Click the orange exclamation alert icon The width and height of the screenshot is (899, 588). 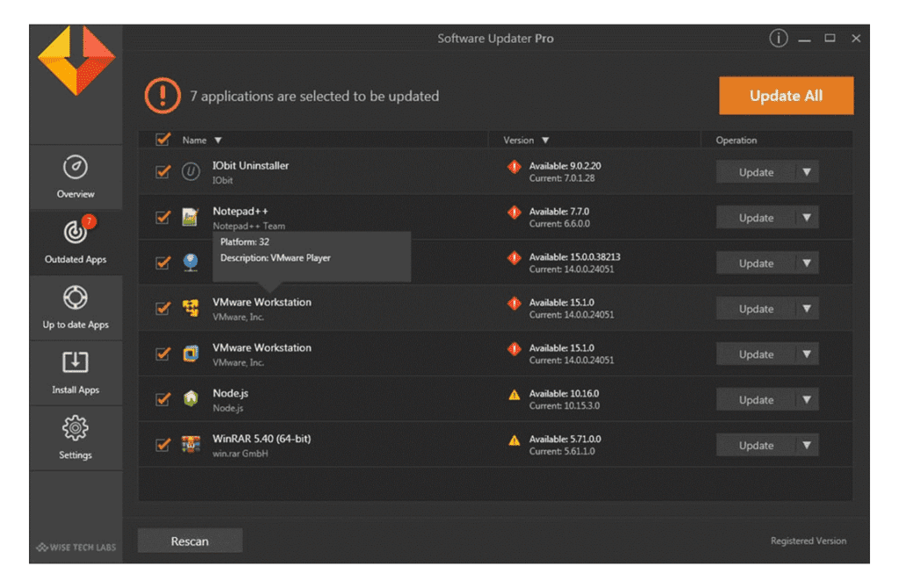pyautogui.click(x=162, y=95)
